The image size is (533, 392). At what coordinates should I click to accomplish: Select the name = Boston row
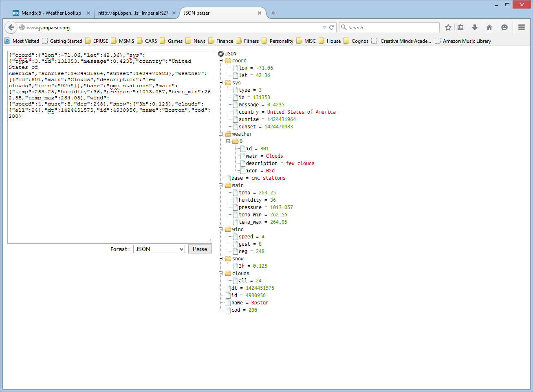click(247, 303)
